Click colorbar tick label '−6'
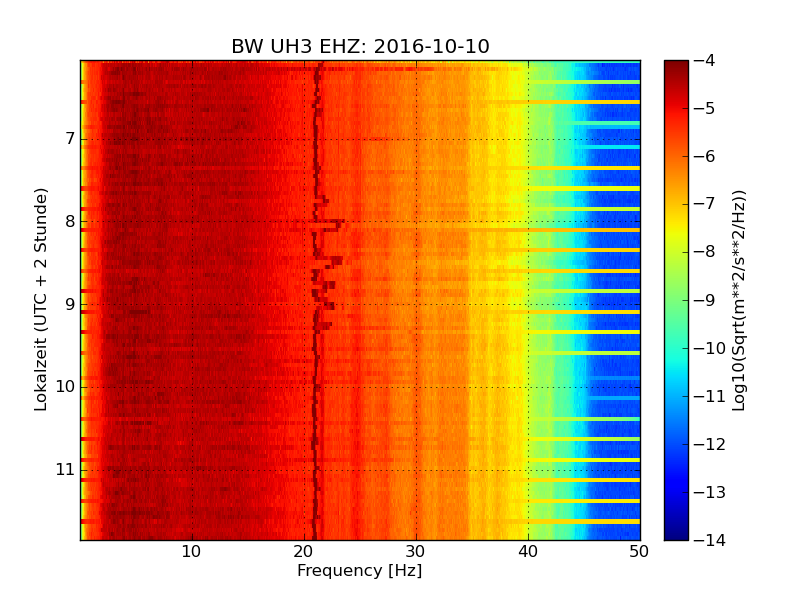 coord(704,156)
